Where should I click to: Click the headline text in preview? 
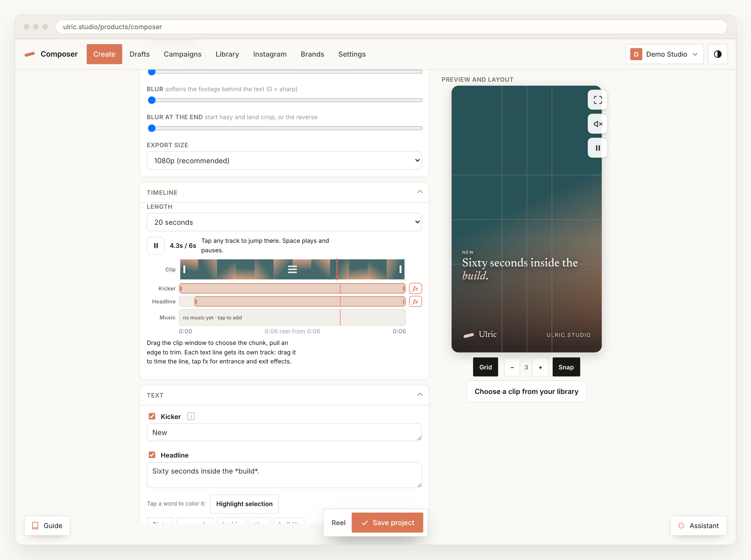click(x=519, y=269)
